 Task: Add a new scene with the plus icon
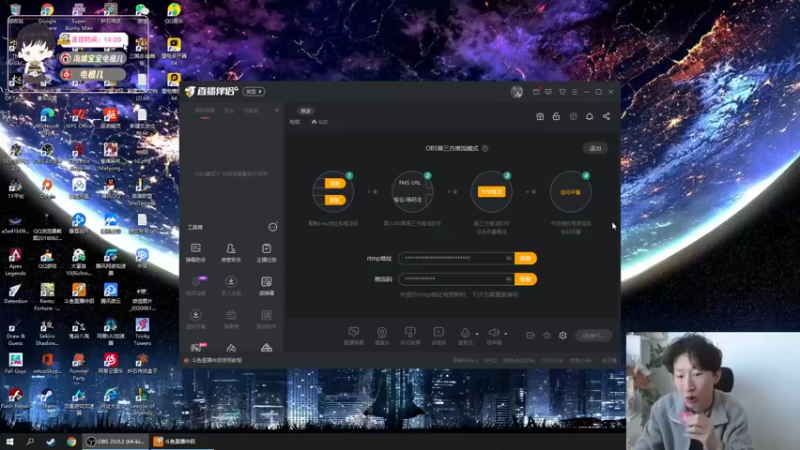(277, 110)
